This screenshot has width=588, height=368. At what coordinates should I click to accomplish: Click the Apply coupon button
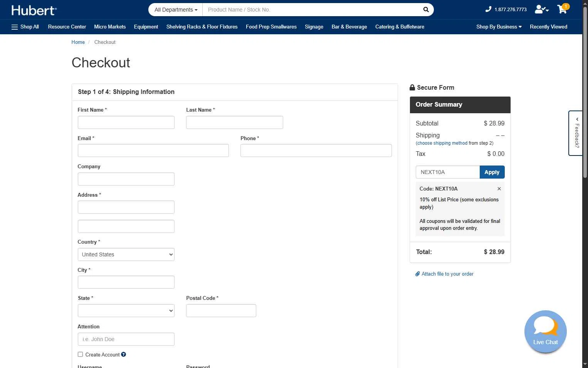point(492,172)
